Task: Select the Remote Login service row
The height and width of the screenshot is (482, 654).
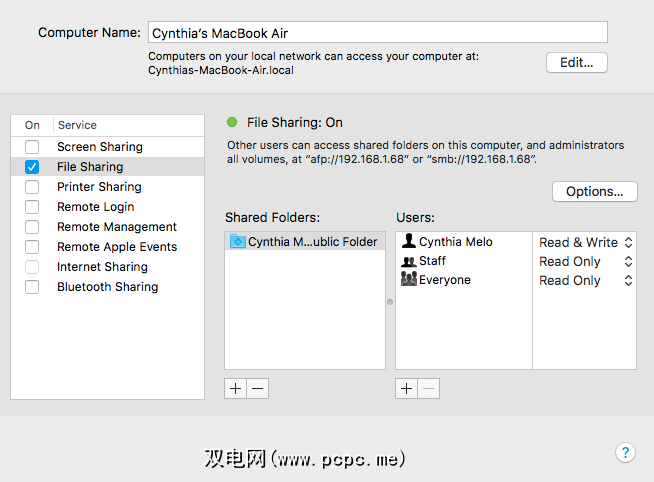Action: pyautogui.click(x=108, y=207)
